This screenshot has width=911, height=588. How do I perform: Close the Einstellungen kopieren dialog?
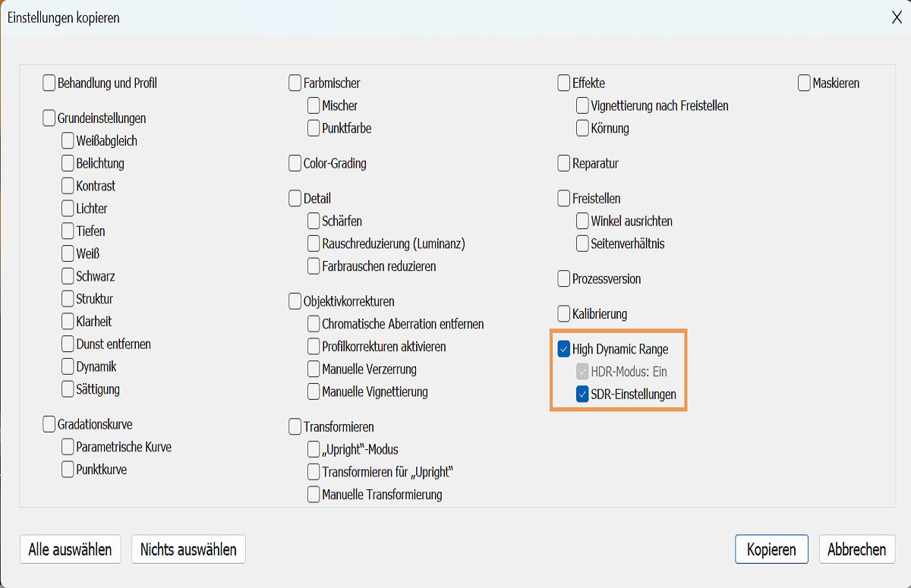[x=896, y=17]
